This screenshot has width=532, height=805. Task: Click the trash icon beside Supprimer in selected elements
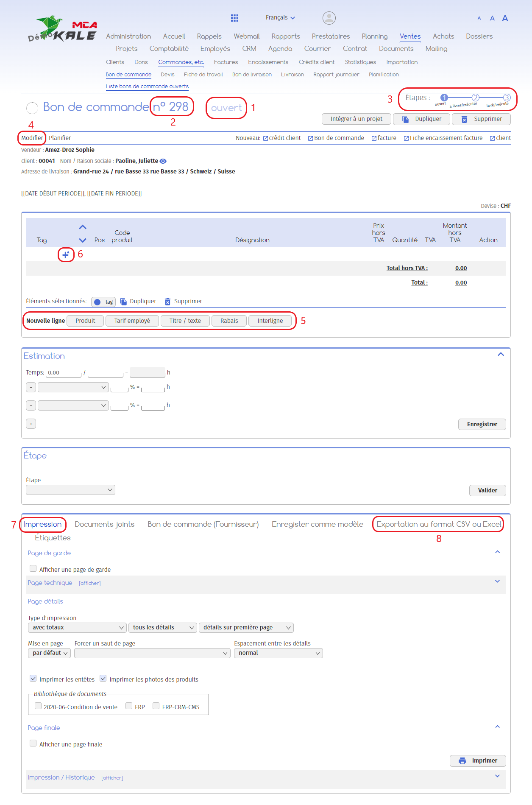click(x=168, y=302)
